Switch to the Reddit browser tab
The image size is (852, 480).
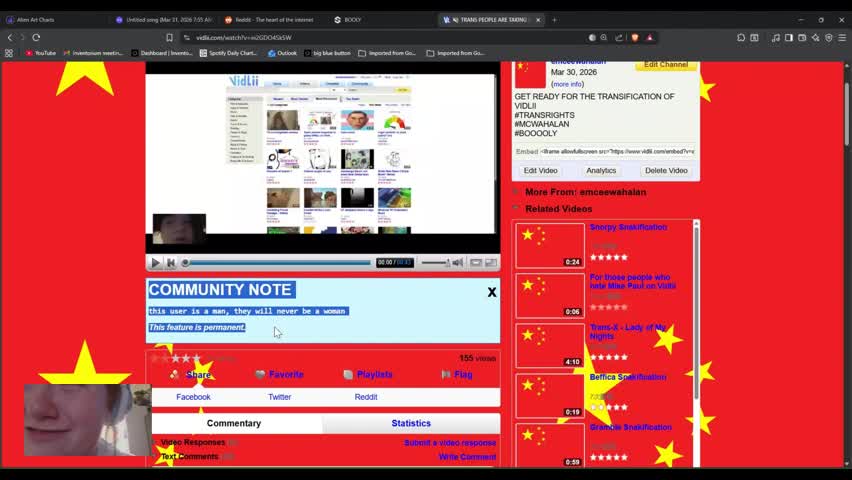273,20
